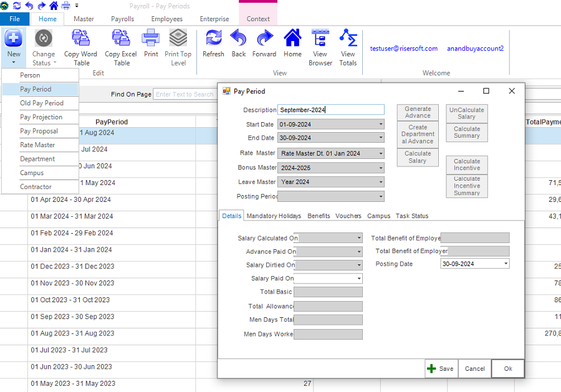The width and height of the screenshot is (561, 392).
Task: Open the Posting Date dropdown
Action: [506, 264]
